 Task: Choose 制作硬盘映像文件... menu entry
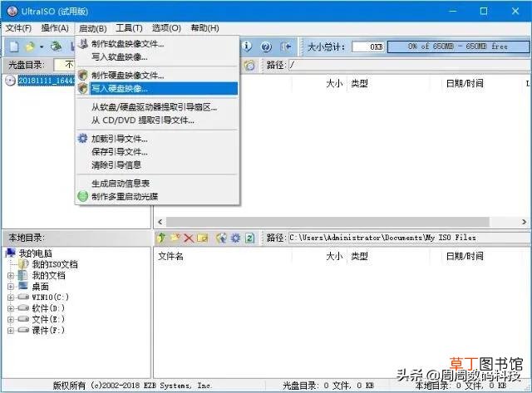(157, 76)
